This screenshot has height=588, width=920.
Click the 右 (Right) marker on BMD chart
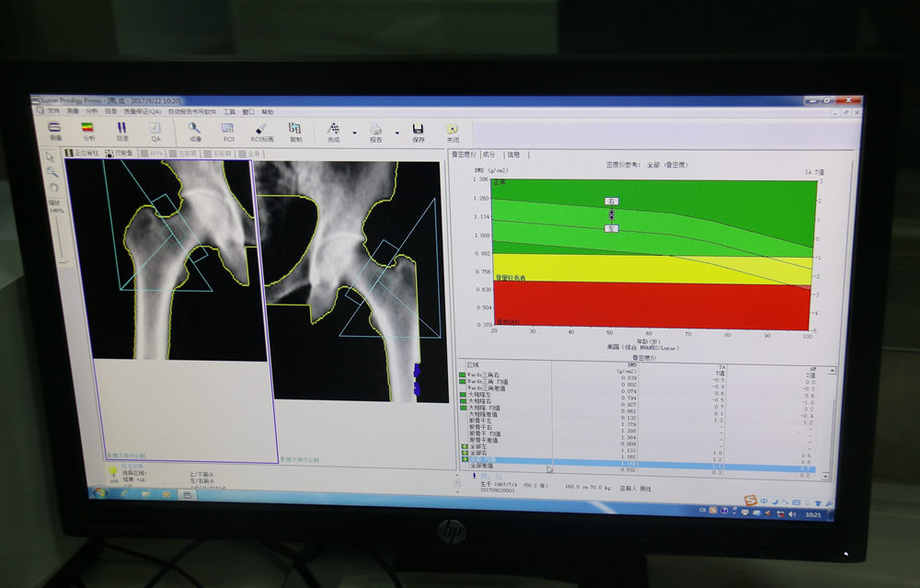coord(612,201)
